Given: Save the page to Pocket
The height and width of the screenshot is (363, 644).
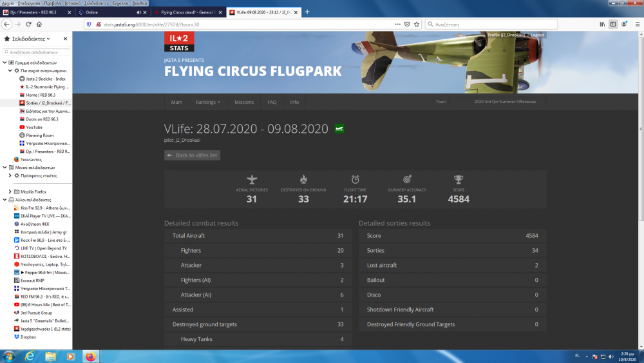Looking at the screenshot, I should tap(406, 24).
